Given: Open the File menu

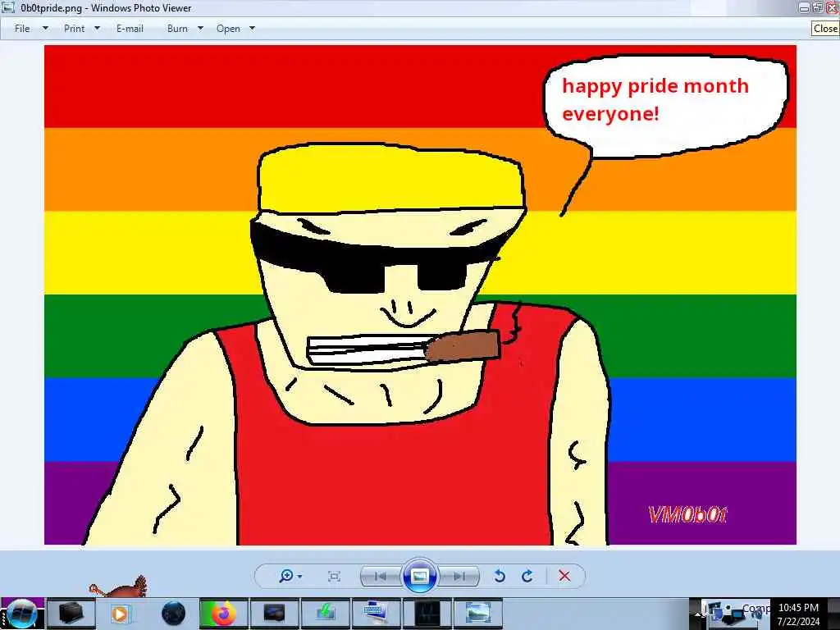Looking at the screenshot, I should (x=22, y=29).
